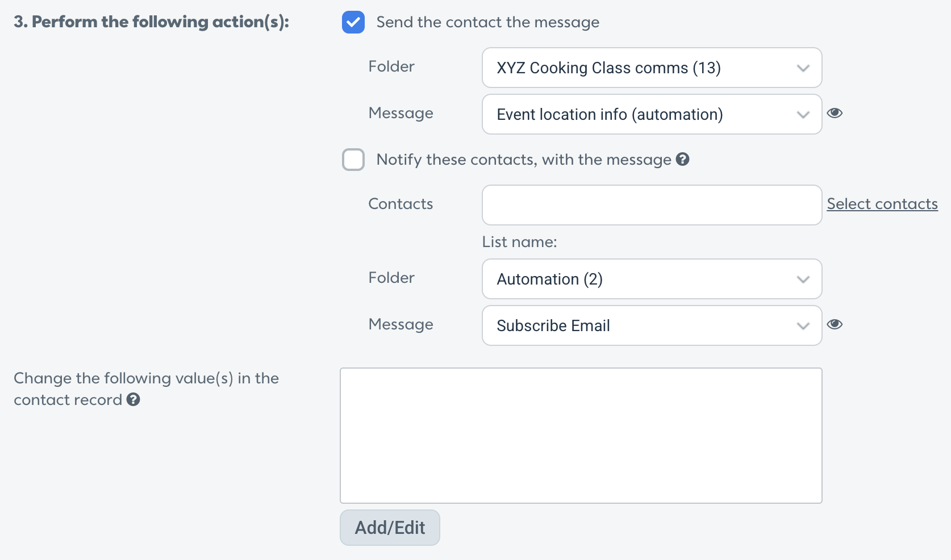
Task: Open the Event location info (automation) message dropdown
Action: (652, 114)
